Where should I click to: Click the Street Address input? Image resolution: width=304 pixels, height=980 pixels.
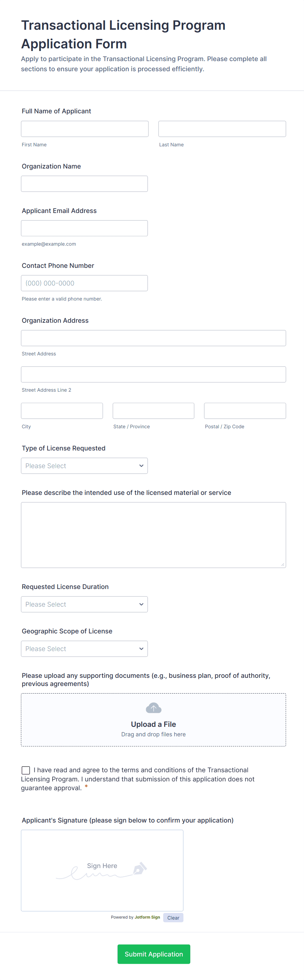click(x=153, y=338)
